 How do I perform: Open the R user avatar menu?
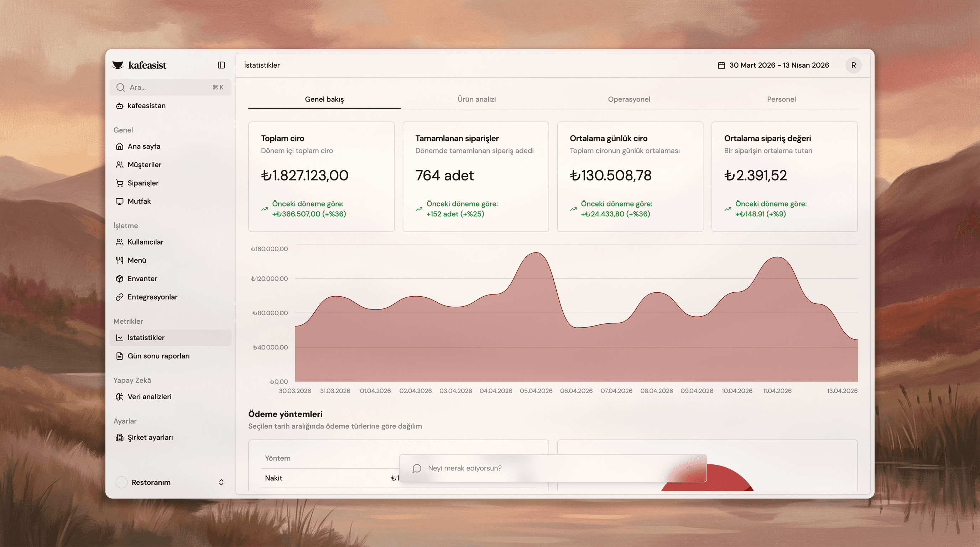pyautogui.click(x=853, y=66)
